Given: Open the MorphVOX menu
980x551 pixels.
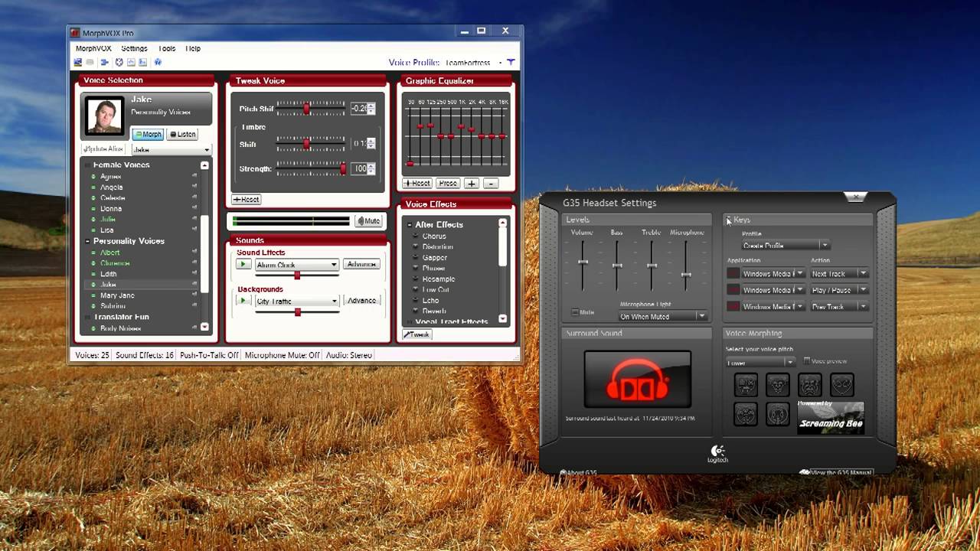Looking at the screenshot, I should pyautogui.click(x=93, y=48).
